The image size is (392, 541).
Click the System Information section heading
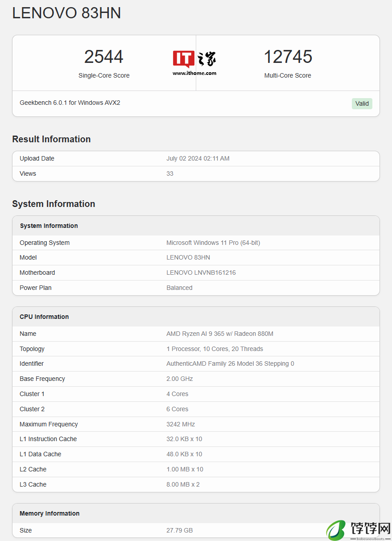point(54,204)
